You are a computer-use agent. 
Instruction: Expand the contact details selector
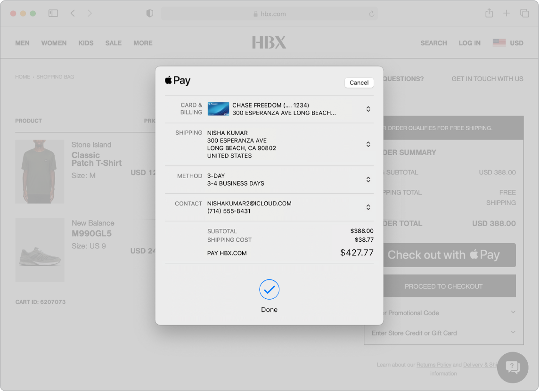click(368, 207)
